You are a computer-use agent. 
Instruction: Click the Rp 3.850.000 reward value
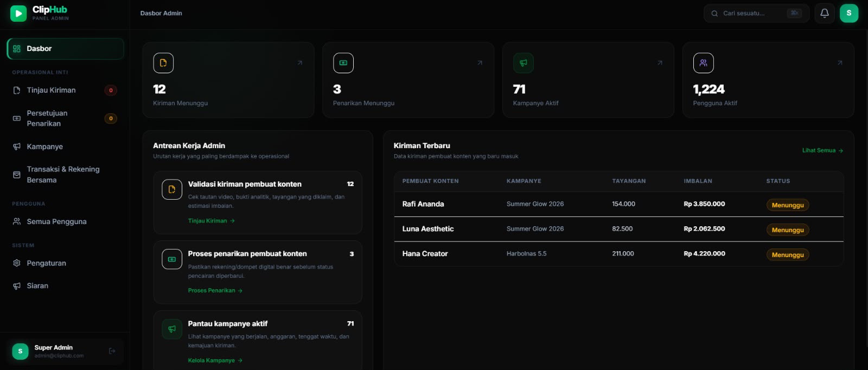[704, 204]
